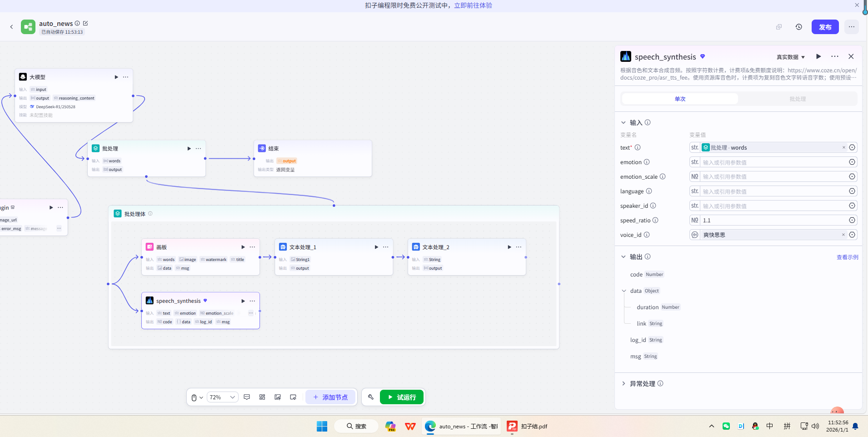
Task: Toggle the minimap view icon
Action: [x=293, y=397]
